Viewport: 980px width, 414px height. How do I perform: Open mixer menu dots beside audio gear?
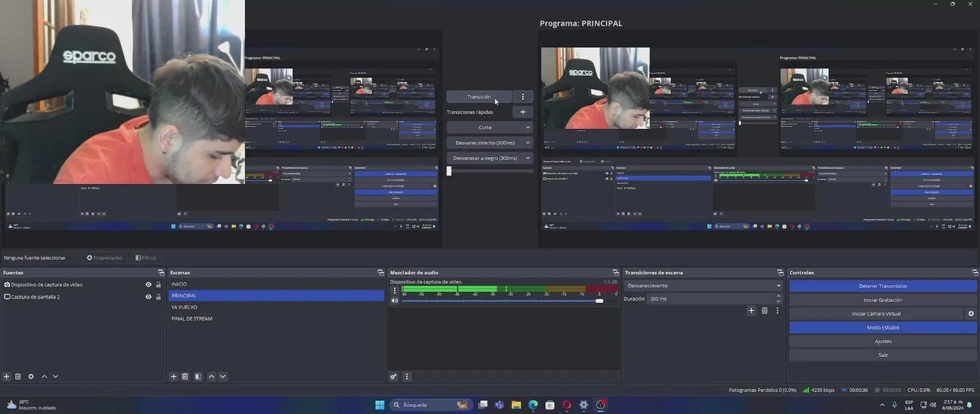407,377
